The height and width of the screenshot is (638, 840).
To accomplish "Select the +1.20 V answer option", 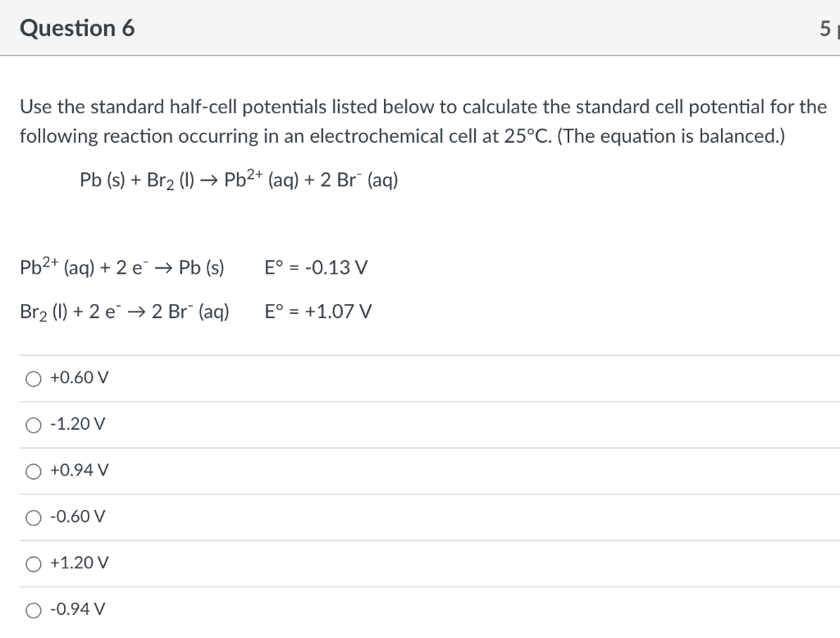I will tap(33, 563).
